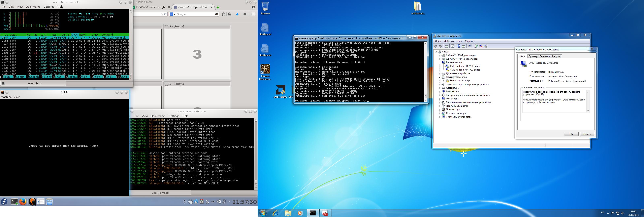Click the Device Manager help toolbar icon
This screenshot has height=217, width=644.
[459, 46]
